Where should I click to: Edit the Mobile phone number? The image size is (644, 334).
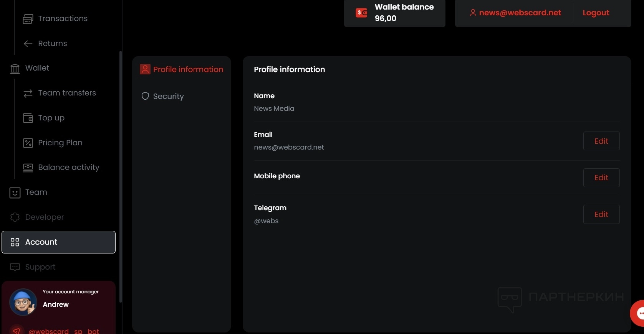pos(601,178)
